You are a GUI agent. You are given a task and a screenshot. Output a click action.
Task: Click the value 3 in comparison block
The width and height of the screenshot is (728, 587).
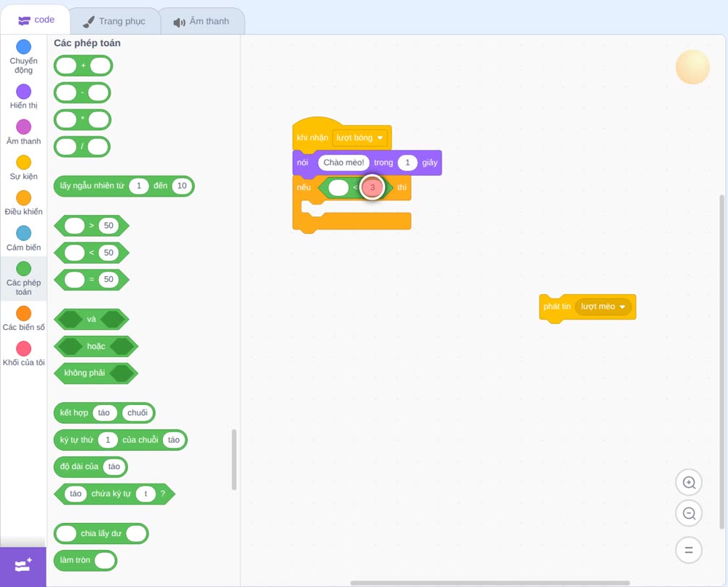tap(372, 188)
